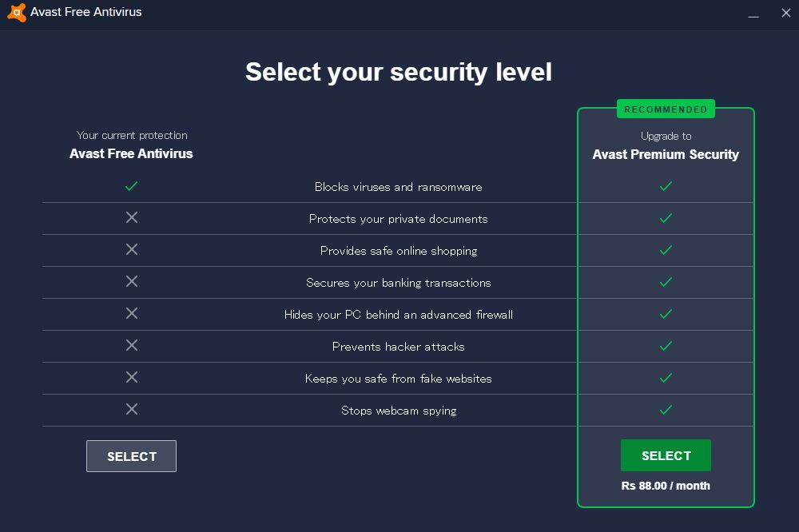Click 'Avast Premium Security' column heading
Image resolution: width=799 pixels, height=532 pixels.
[666, 154]
